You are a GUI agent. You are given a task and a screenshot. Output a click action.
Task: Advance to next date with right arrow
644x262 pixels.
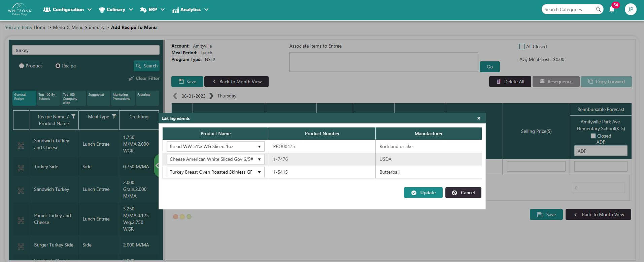coord(211,96)
